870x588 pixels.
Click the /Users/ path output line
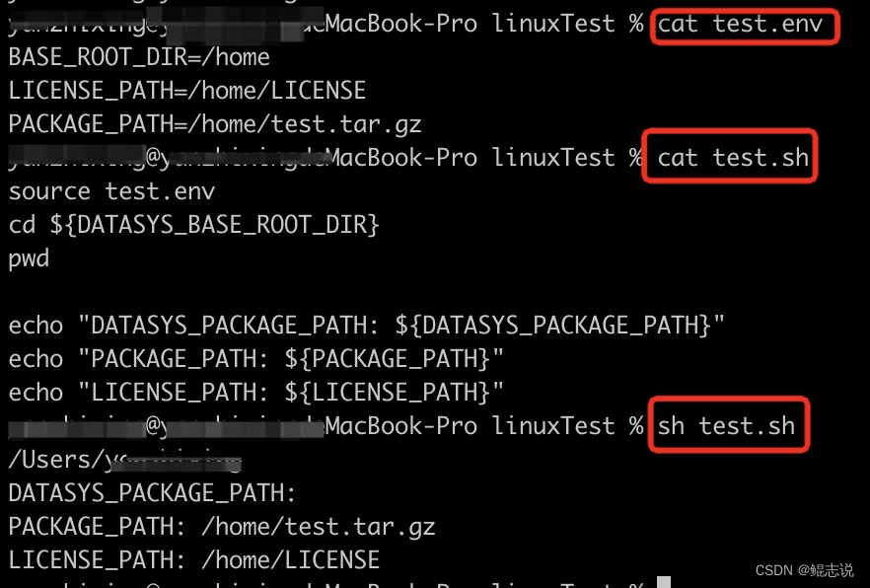[x=125, y=460]
